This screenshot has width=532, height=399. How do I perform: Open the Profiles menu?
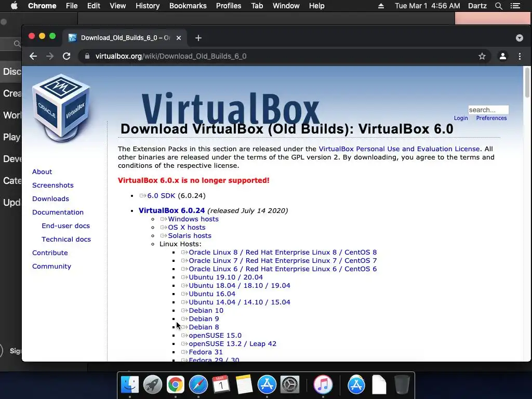coord(229,6)
